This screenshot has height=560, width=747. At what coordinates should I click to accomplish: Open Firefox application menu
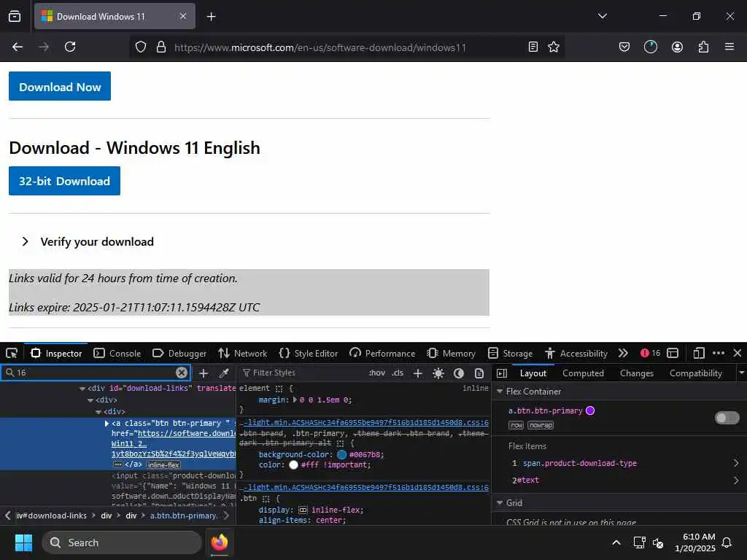729,47
